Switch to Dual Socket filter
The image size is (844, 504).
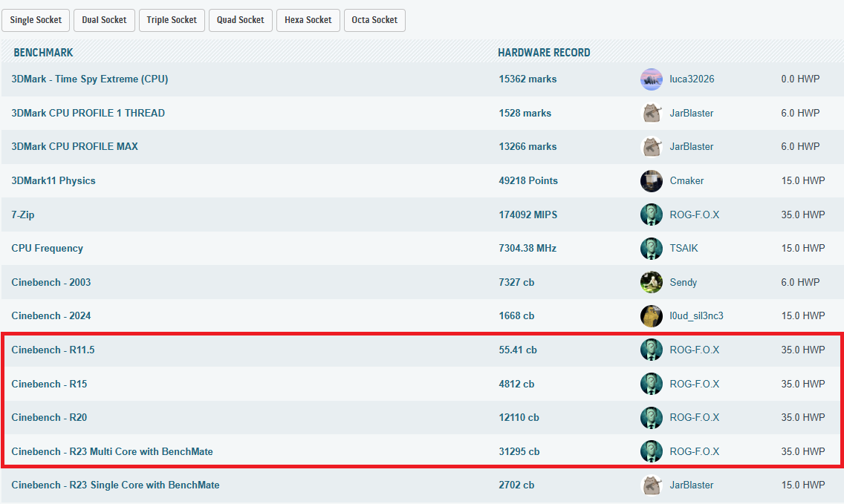tap(104, 20)
